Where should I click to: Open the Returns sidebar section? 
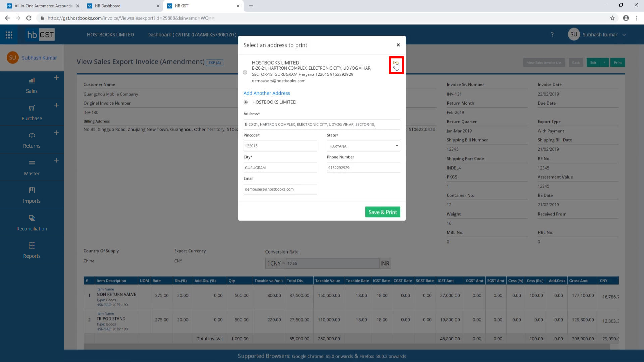[32, 140]
